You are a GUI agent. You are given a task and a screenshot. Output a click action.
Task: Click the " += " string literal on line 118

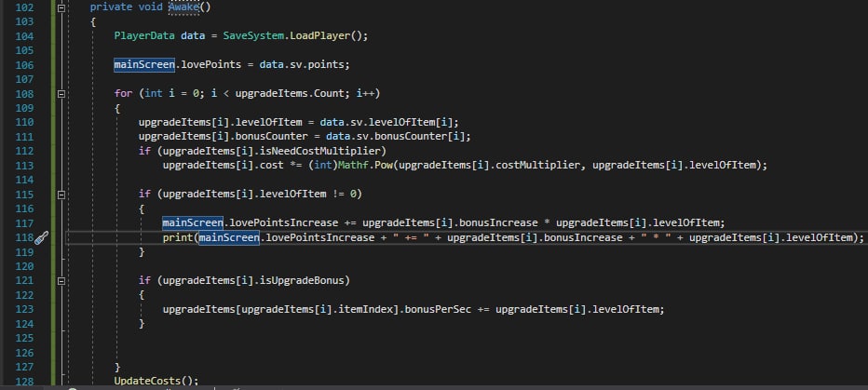click(411, 237)
